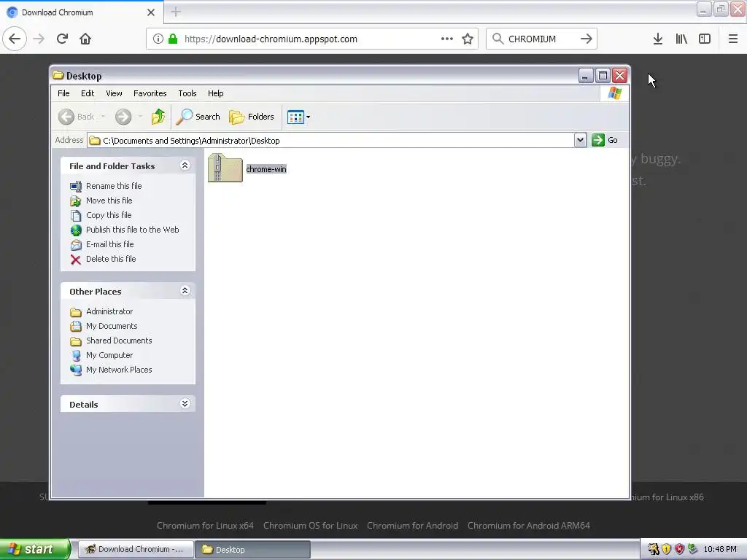Close the Download Chromium tab
This screenshot has width=747, height=560.
pyautogui.click(x=150, y=12)
